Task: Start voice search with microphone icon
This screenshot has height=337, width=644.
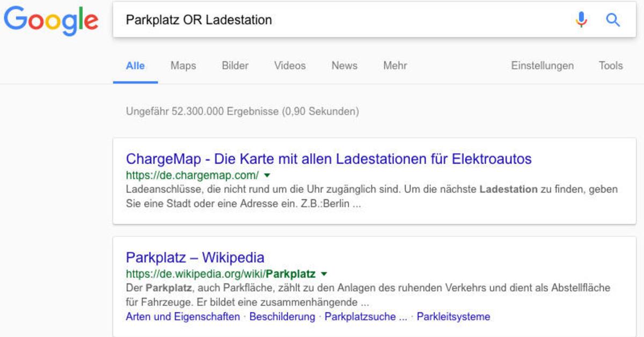Action: (x=581, y=20)
